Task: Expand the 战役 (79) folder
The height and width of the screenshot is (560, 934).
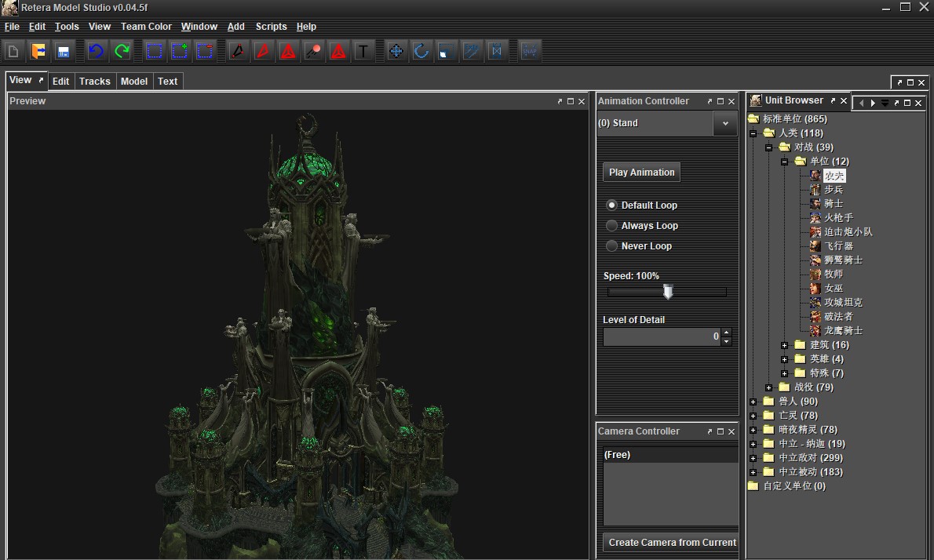Action: (768, 387)
